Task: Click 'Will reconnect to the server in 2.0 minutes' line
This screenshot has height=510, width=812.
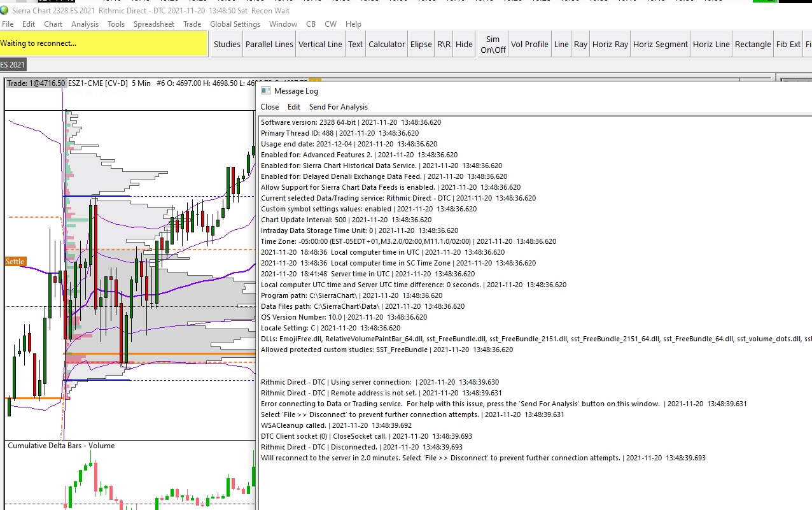Action: pyautogui.click(x=483, y=458)
